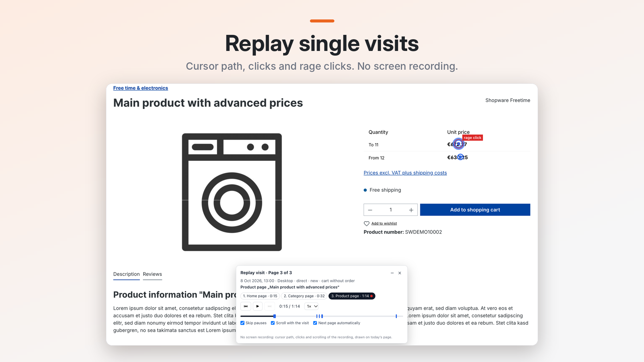Open Prices excl. VAT plus shipping costs link
Viewport: 644px width, 362px height.
tap(405, 173)
